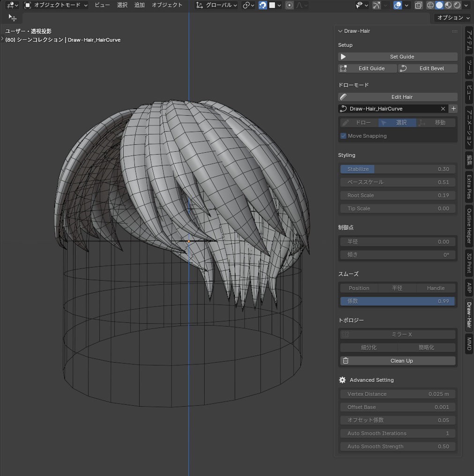
Task: Switch to solid shading
Action: pos(439,5)
